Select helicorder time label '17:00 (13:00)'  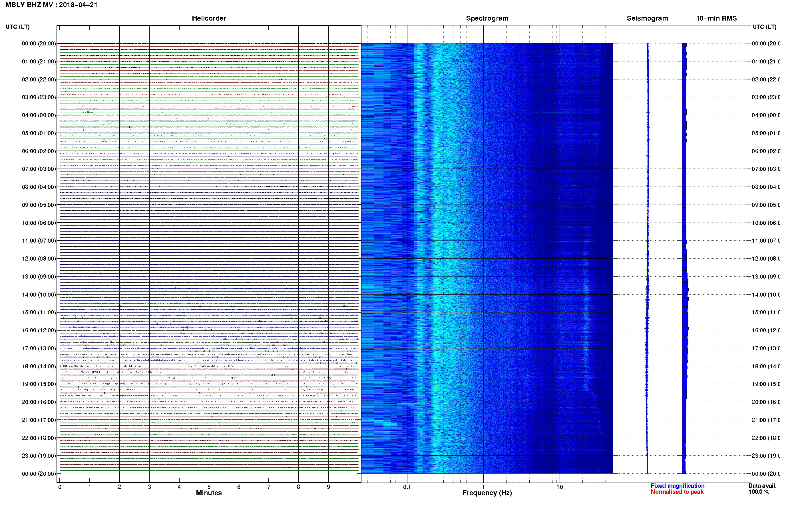(x=39, y=348)
